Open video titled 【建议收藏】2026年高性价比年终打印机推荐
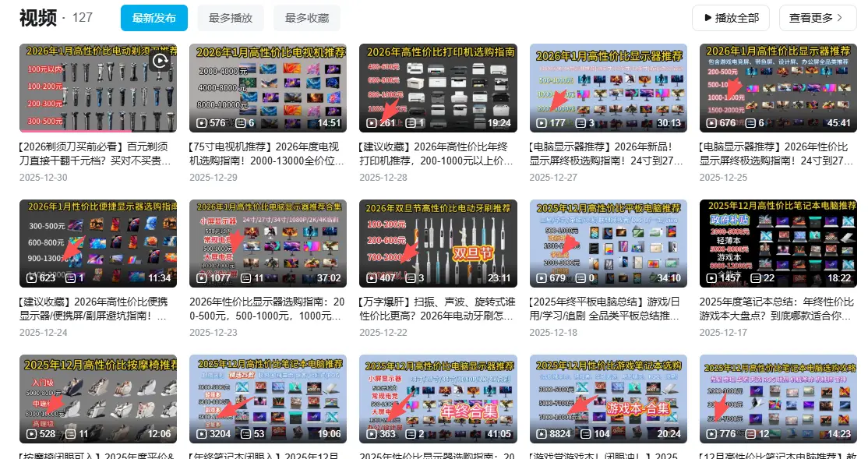Image resolution: width=868 pixels, height=459 pixels. [432, 154]
